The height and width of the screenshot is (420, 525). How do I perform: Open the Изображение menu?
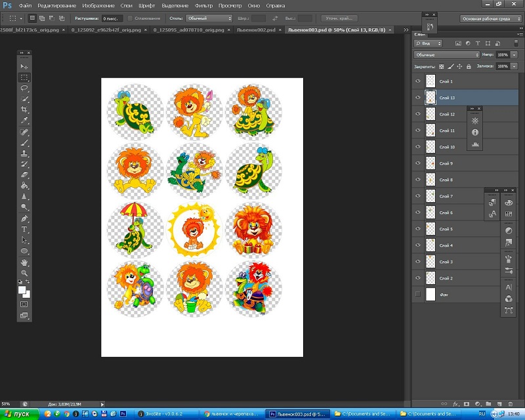[x=98, y=6]
